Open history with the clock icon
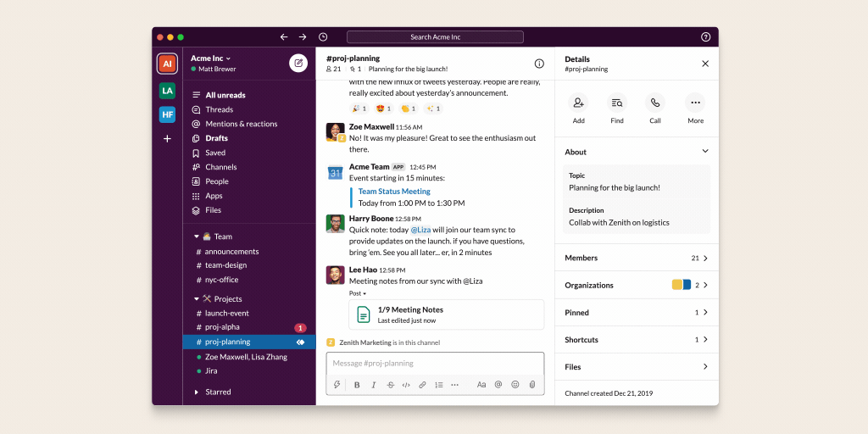868x434 pixels. pos(323,37)
